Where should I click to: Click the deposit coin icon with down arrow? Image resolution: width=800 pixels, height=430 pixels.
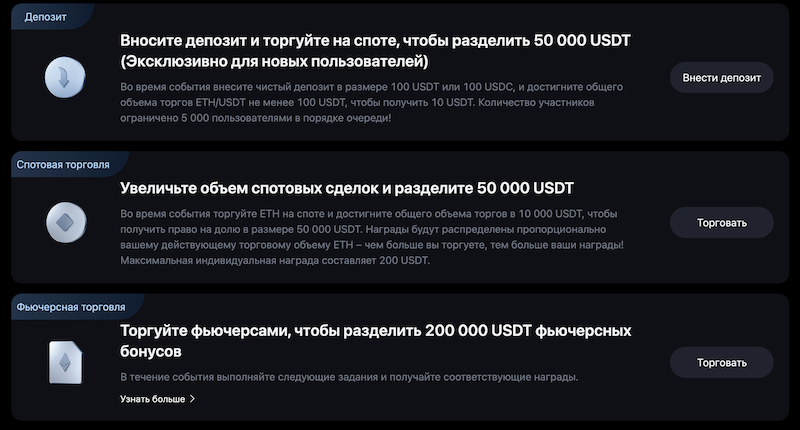coord(64,77)
